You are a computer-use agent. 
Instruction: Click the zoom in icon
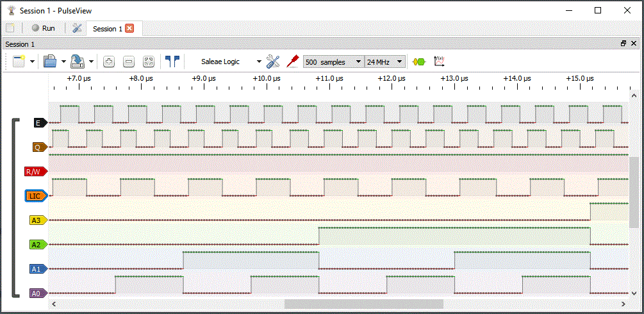[109, 62]
